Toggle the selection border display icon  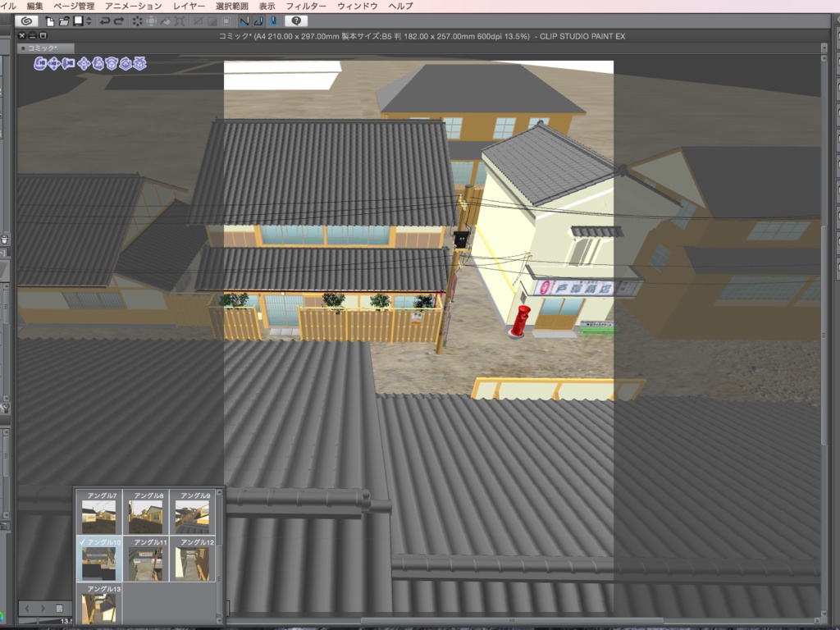point(226,21)
